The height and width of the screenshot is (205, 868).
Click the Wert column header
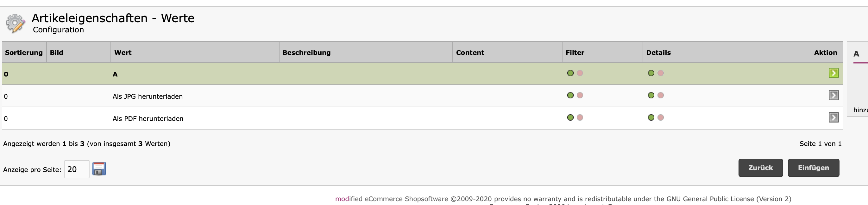tap(123, 53)
